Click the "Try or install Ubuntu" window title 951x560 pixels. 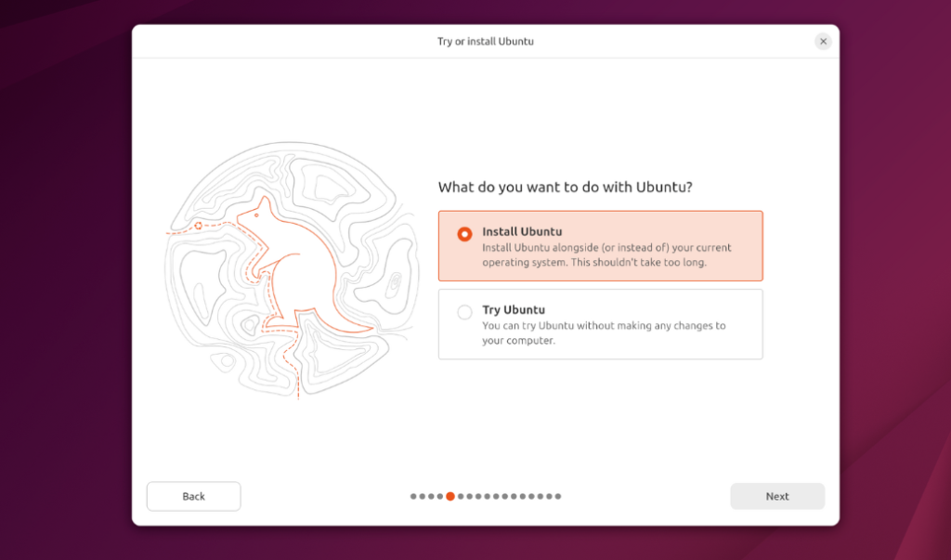point(485,41)
